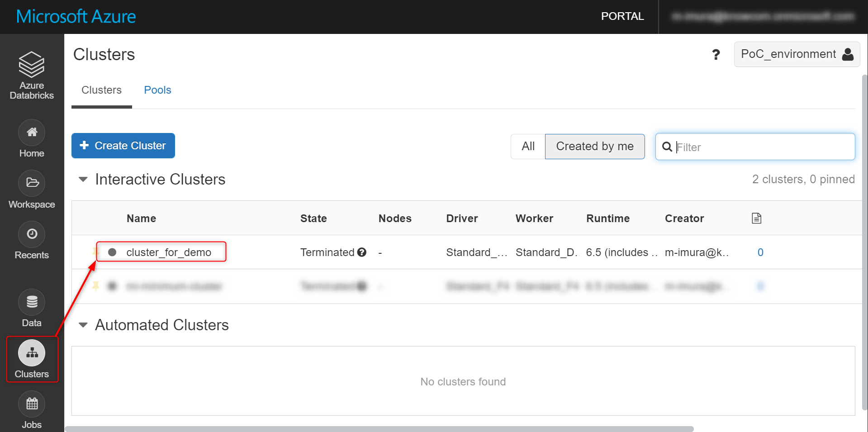868x432 pixels.
Task: Click the Create Cluster button
Action: point(123,146)
